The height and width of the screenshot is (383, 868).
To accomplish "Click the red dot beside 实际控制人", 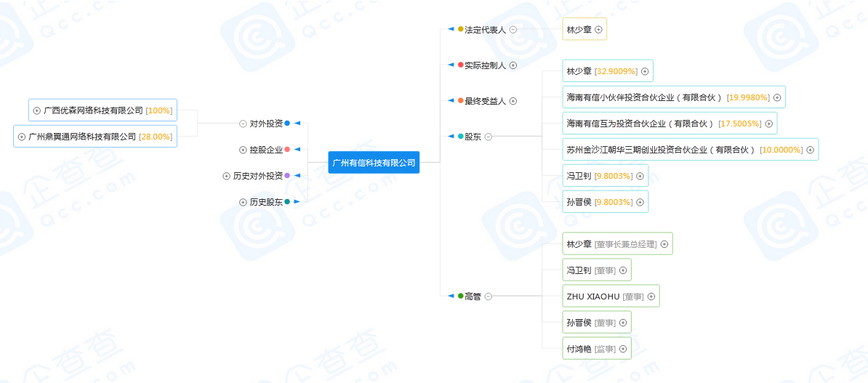I will tap(461, 65).
